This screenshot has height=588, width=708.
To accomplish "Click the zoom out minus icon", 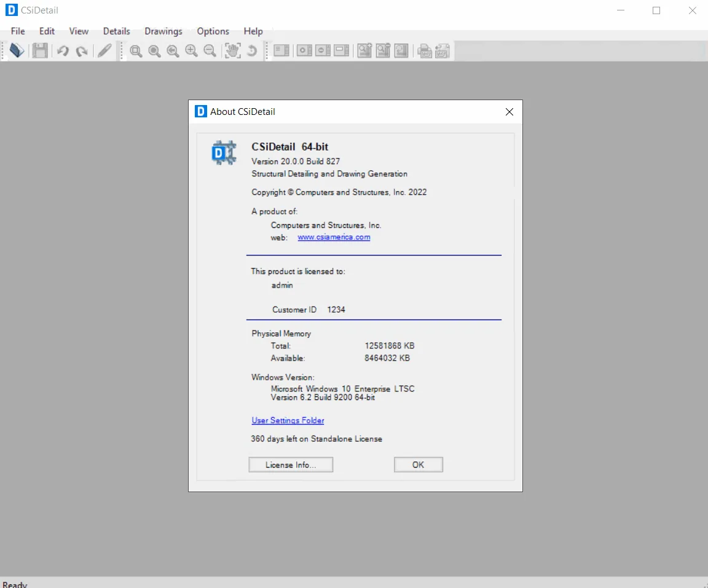I will 210,51.
